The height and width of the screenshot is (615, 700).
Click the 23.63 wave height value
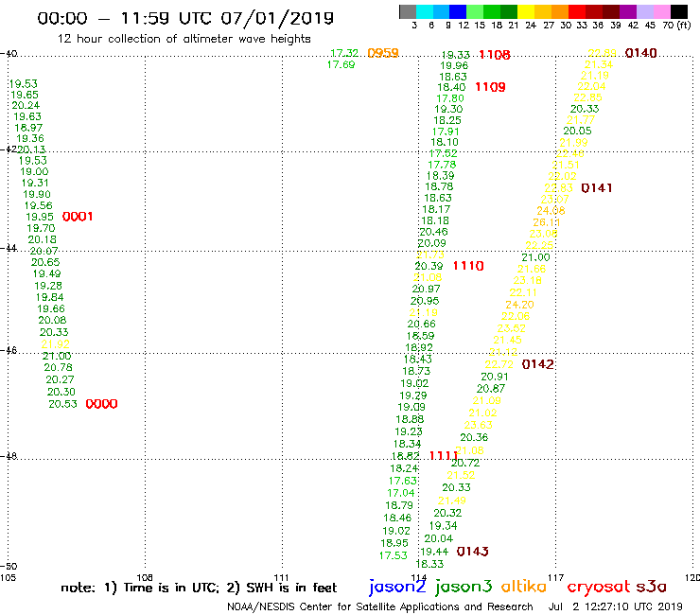[x=478, y=425]
